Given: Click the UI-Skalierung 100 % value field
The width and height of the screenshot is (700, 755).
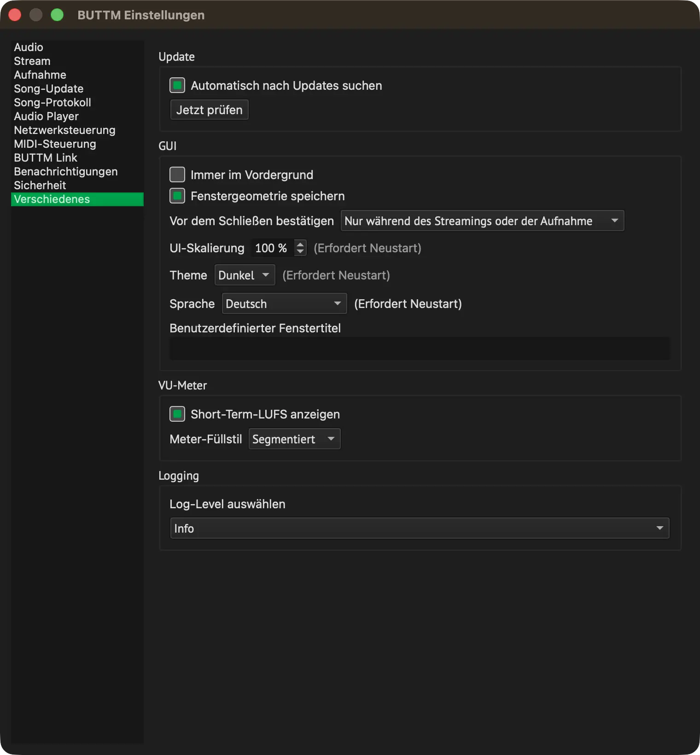Looking at the screenshot, I should pos(272,248).
